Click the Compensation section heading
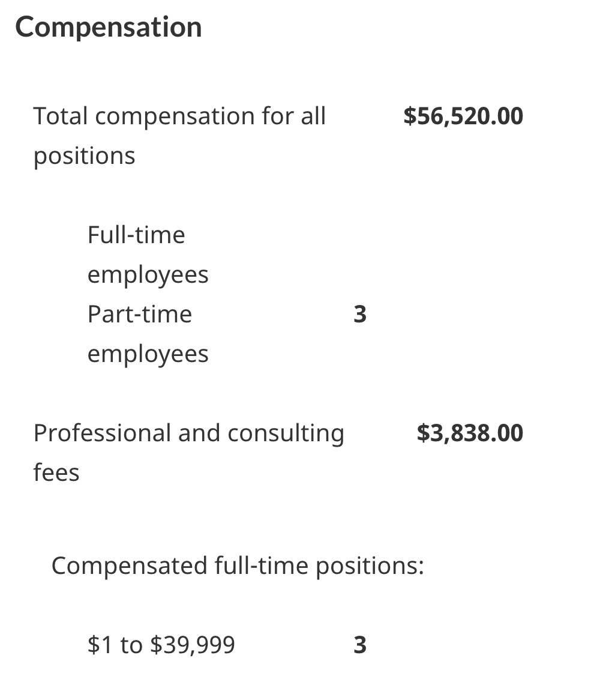The height and width of the screenshot is (700, 600). 109,28
